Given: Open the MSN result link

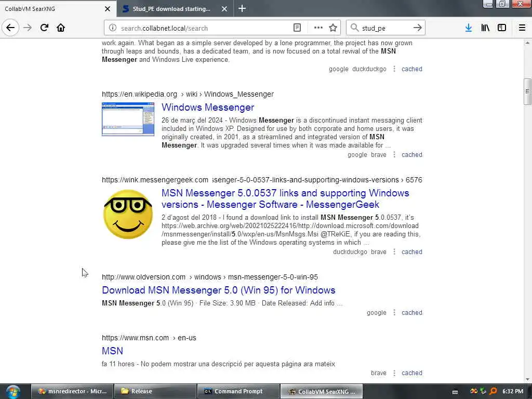Looking at the screenshot, I should [112, 351].
